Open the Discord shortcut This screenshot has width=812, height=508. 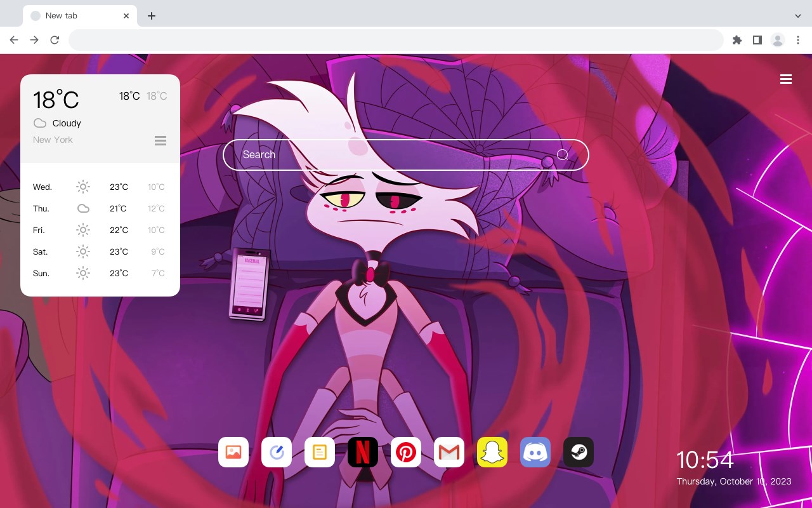[x=535, y=452]
